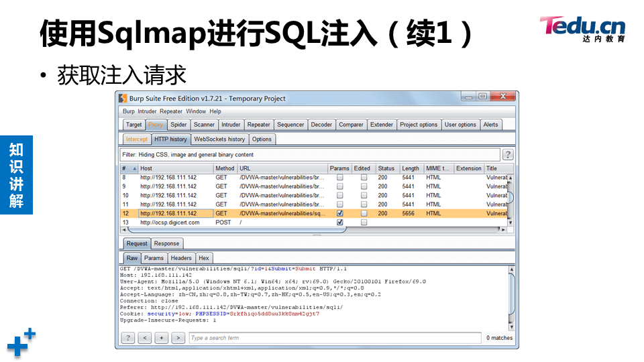The image size is (644, 362).
Task: Open the User options tab
Action: [460, 125]
